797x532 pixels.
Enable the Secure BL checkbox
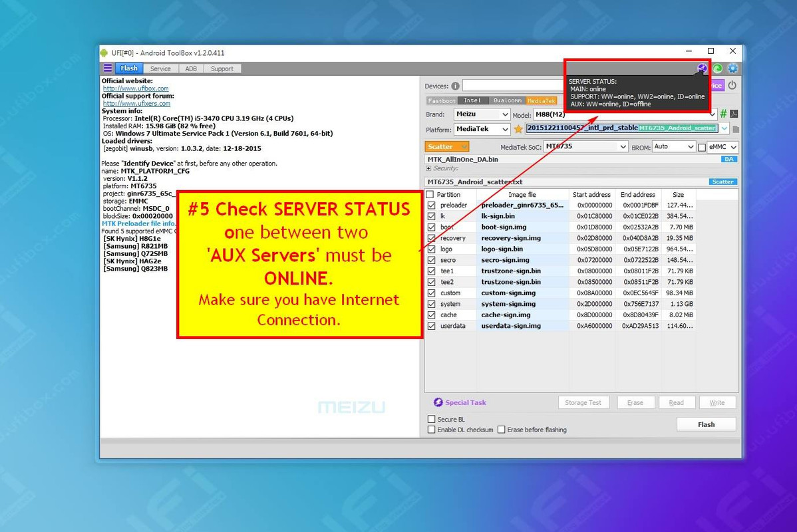tap(432, 419)
